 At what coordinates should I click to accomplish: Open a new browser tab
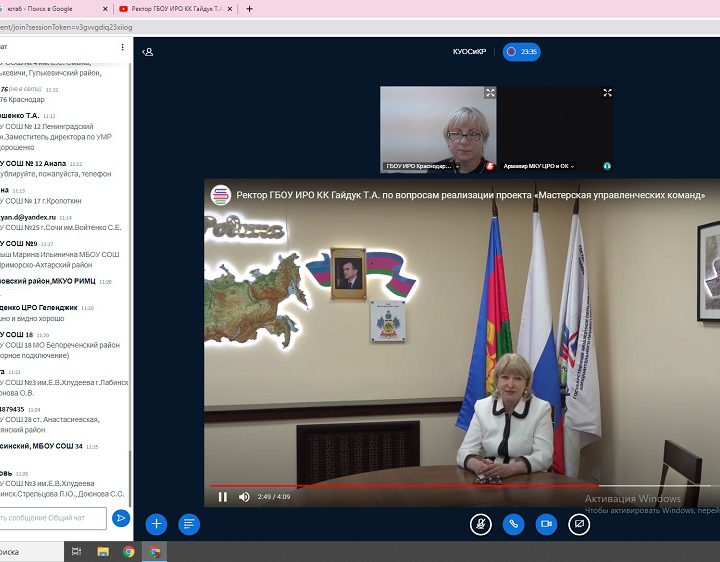click(249, 9)
